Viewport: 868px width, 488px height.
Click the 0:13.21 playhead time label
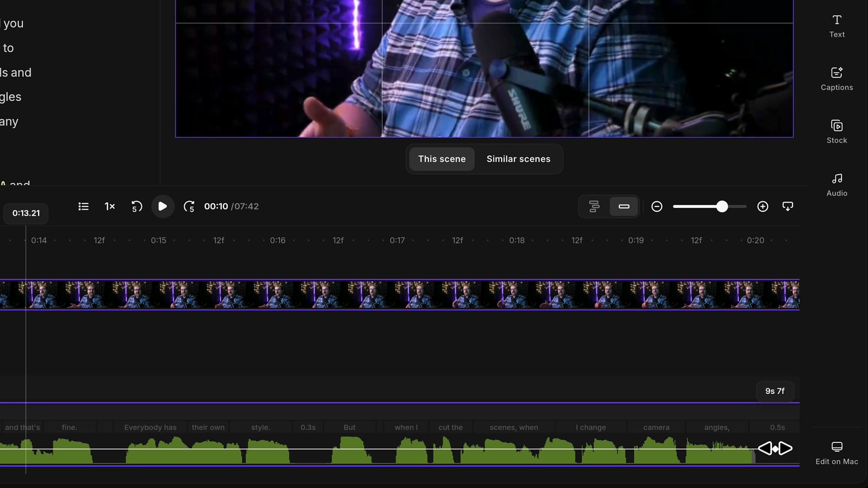26,213
